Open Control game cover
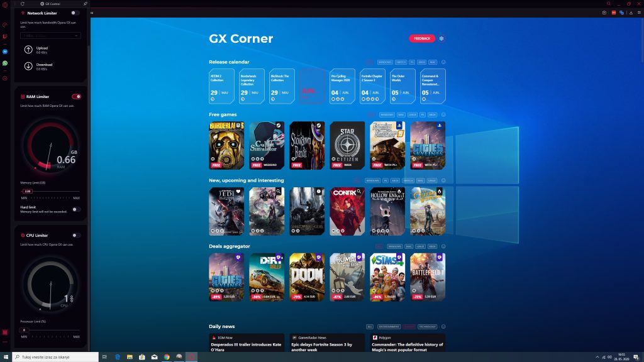 click(347, 211)
